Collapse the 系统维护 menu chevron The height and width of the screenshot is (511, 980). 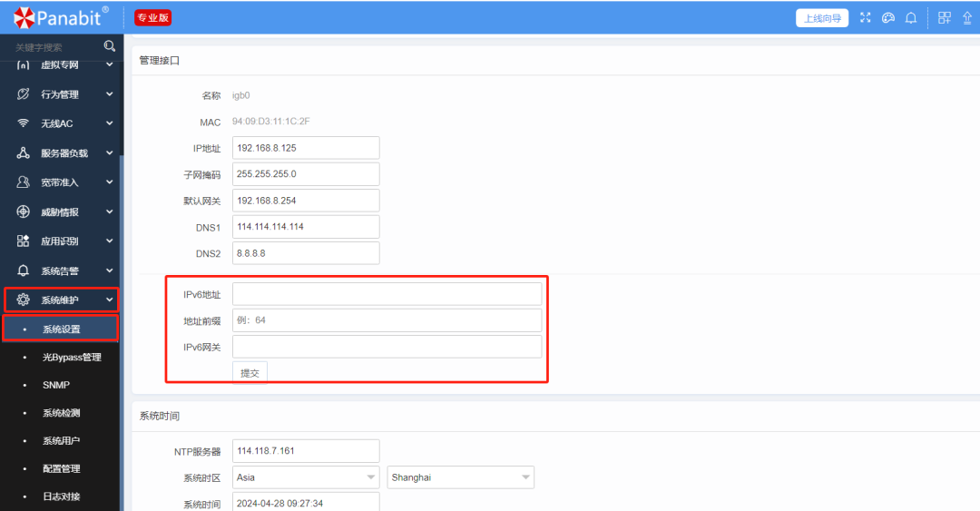pos(110,300)
